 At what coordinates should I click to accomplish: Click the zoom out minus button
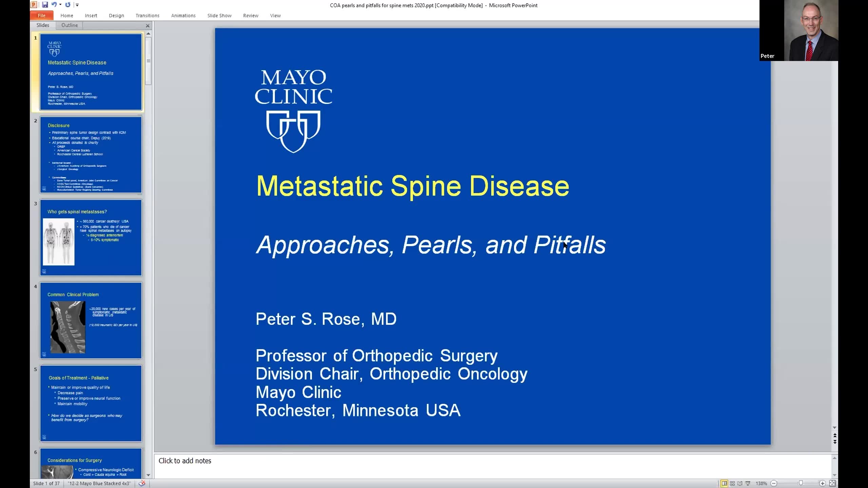774,483
